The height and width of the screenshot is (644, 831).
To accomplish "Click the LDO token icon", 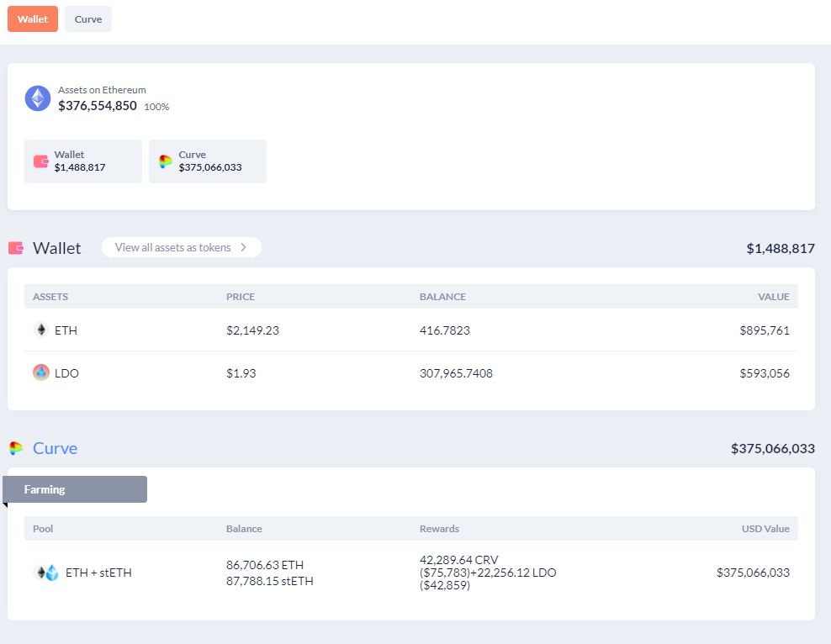I will pyautogui.click(x=41, y=372).
